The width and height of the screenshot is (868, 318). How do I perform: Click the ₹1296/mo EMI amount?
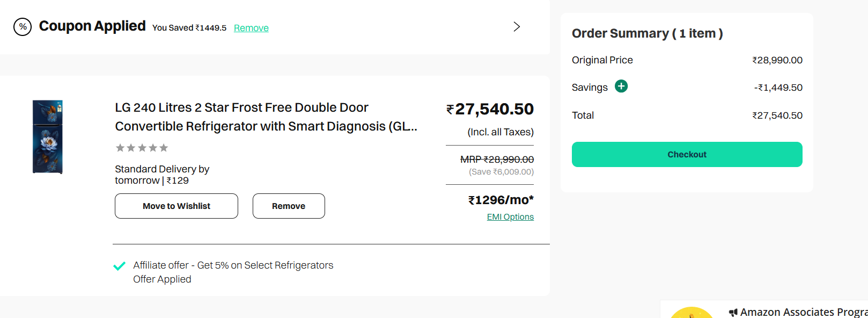501,200
